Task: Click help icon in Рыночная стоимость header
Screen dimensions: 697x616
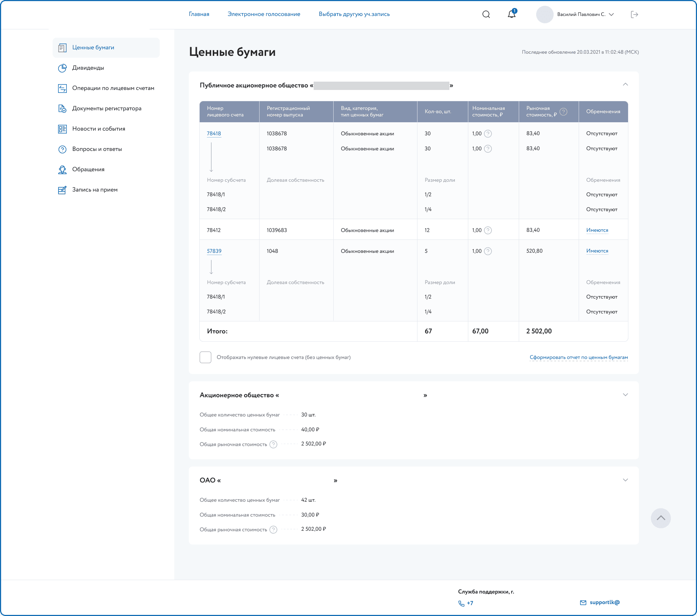Action: [x=563, y=112]
